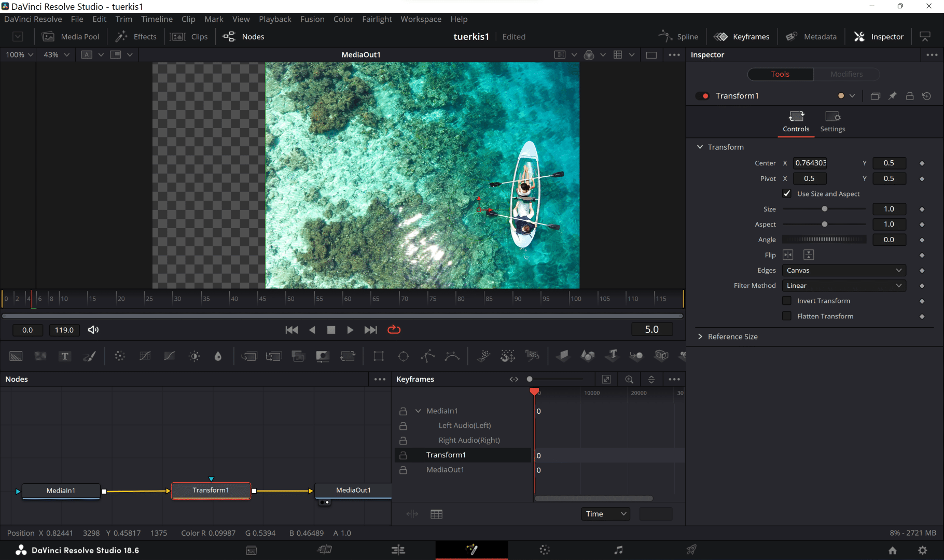
Task: Select the Paint tool
Action: click(89, 356)
